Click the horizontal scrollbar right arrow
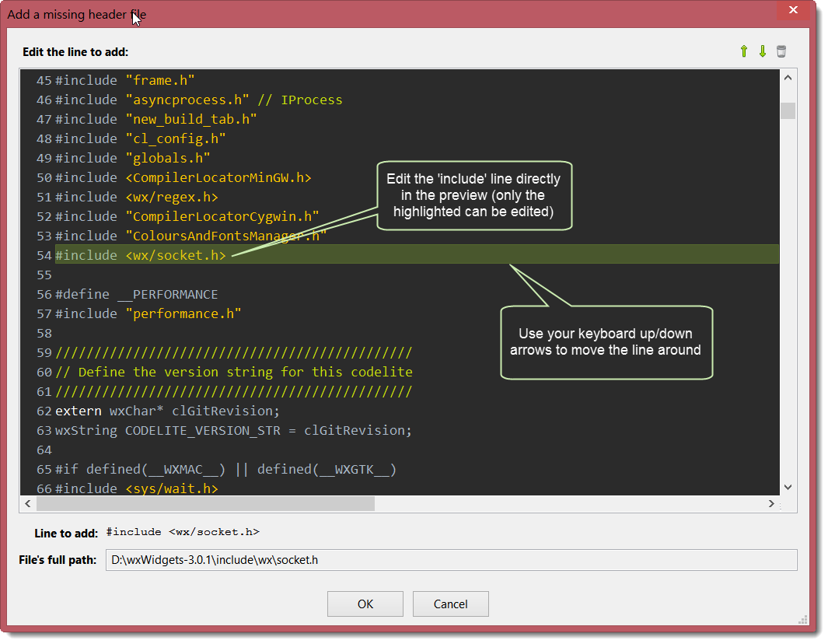The width and height of the screenshot is (828, 644). pyautogui.click(x=771, y=504)
